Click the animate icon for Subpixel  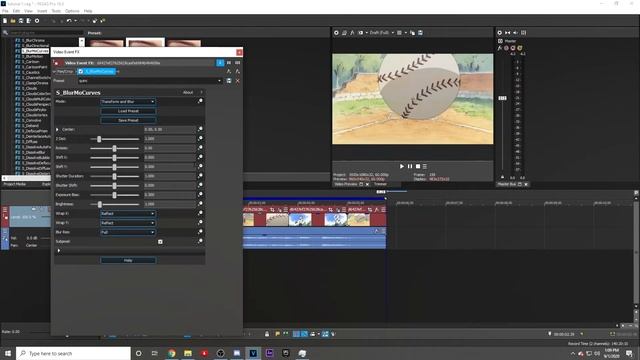click(200, 241)
